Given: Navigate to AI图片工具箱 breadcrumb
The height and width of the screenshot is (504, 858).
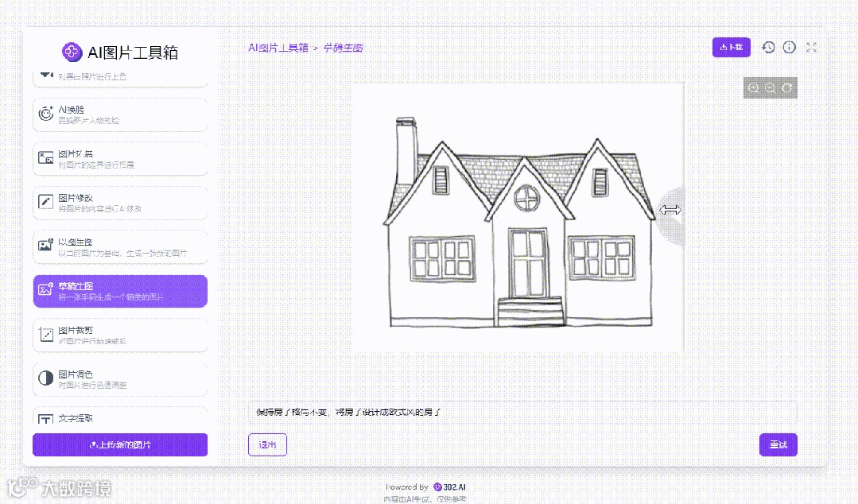Looking at the screenshot, I should point(280,47).
